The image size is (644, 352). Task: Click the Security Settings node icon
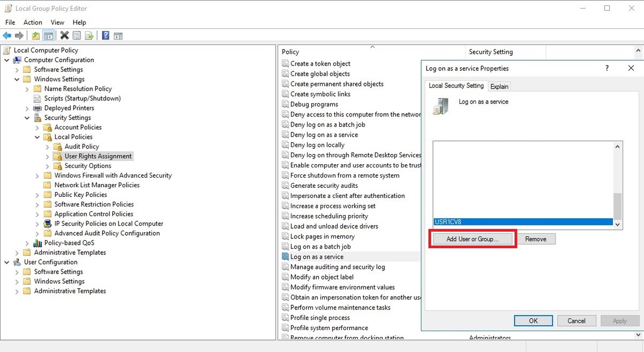38,118
